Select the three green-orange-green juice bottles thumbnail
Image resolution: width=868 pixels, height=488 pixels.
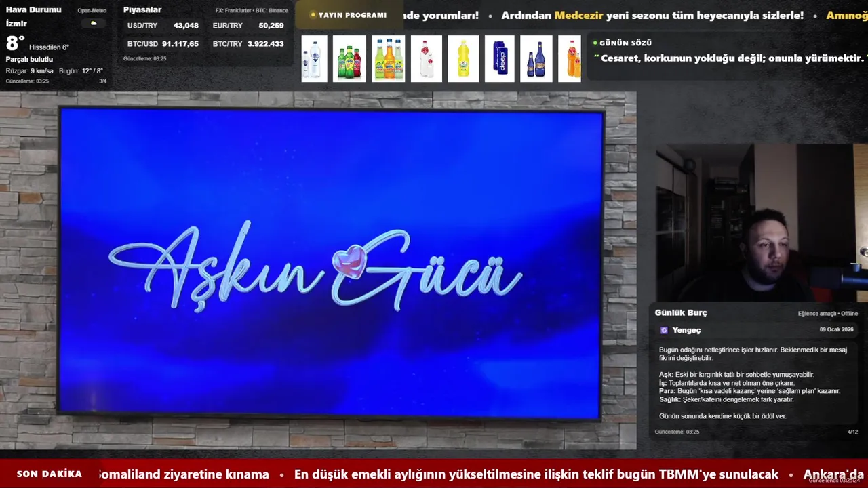[x=389, y=59]
